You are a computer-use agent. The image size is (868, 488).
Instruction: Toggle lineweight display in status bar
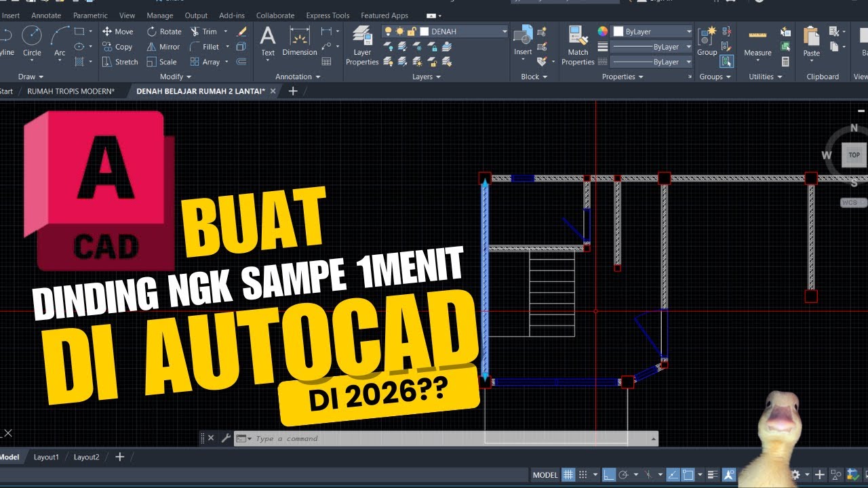713,474
